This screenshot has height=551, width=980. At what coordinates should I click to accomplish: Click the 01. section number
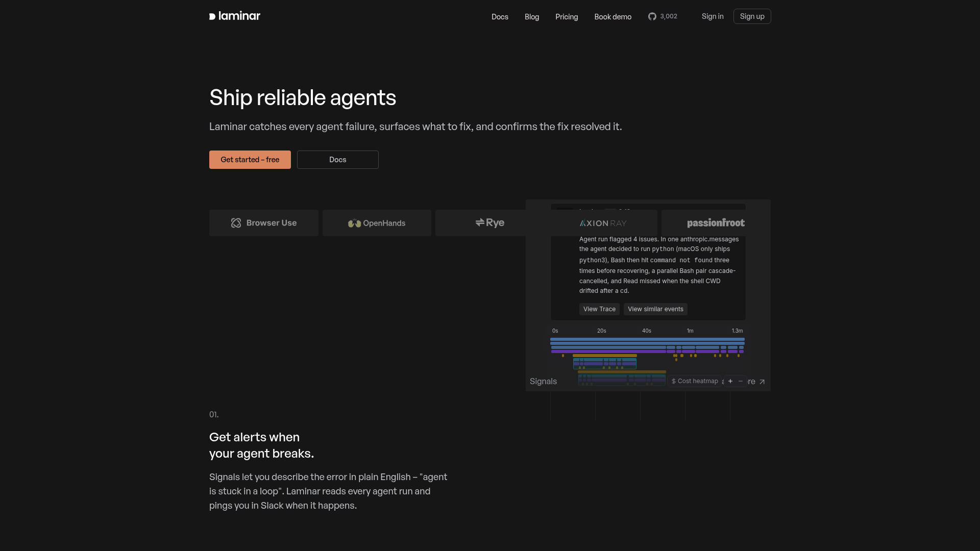point(214,414)
